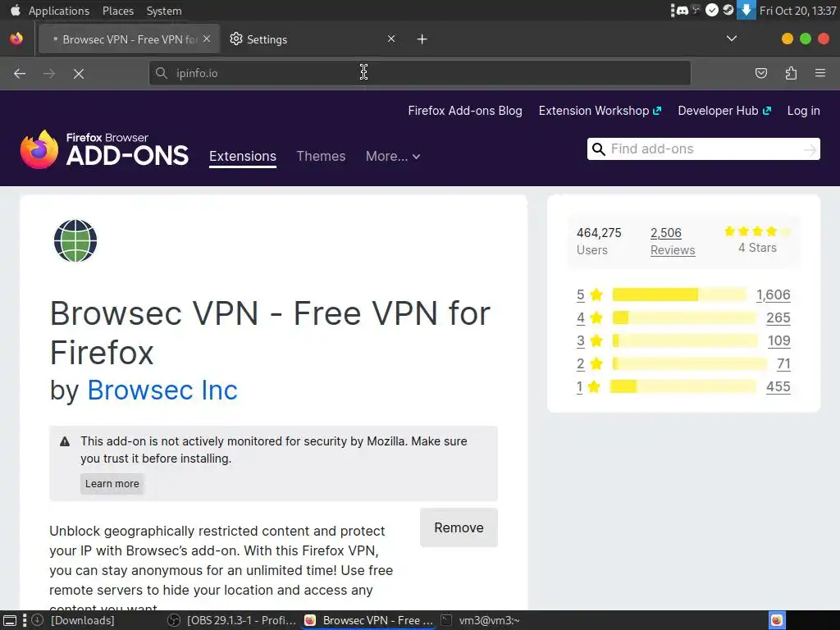Open the System menu
The height and width of the screenshot is (630, 840).
164,11
